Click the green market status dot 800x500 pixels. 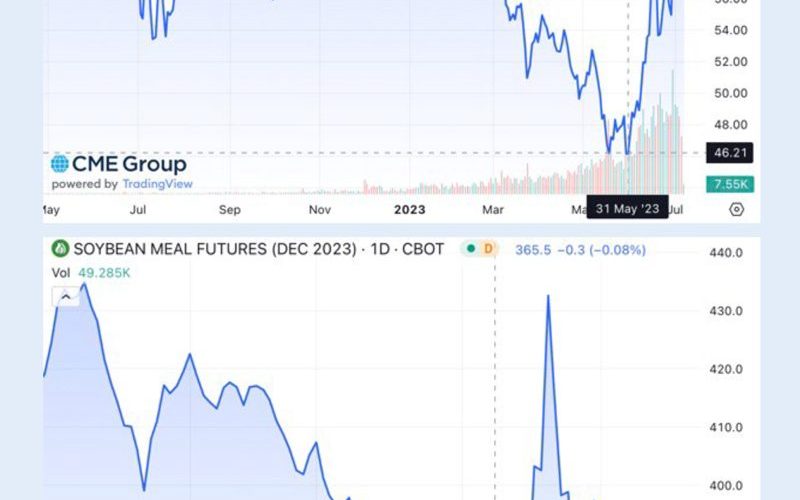click(x=471, y=248)
